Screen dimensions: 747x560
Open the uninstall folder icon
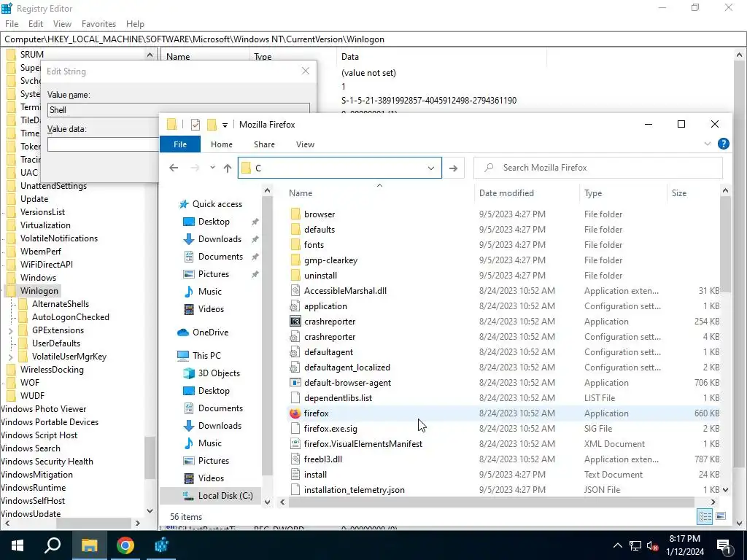pos(295,276)
